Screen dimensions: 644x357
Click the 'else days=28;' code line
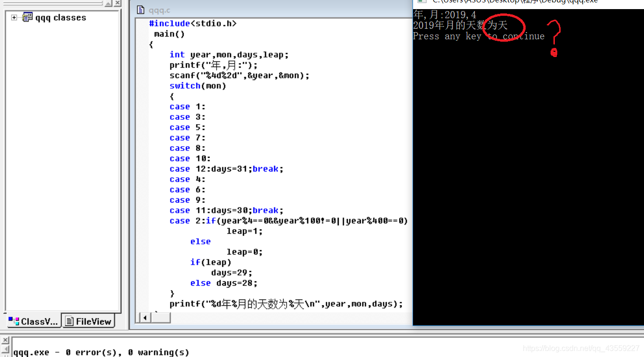[x=224, y=283]
